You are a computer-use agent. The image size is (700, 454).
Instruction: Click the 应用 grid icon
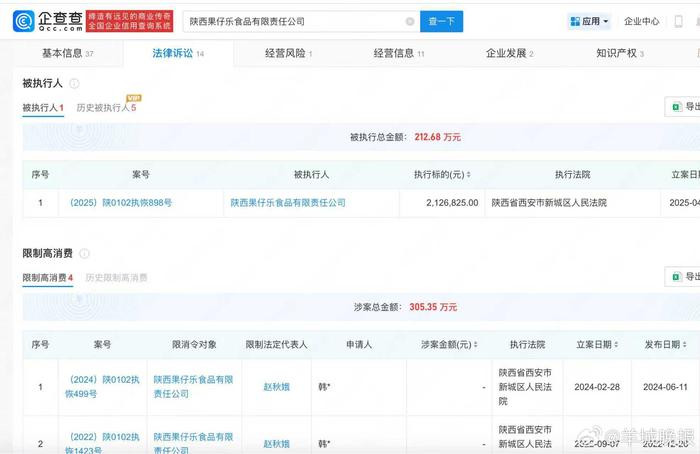click(x=575, y=21)
